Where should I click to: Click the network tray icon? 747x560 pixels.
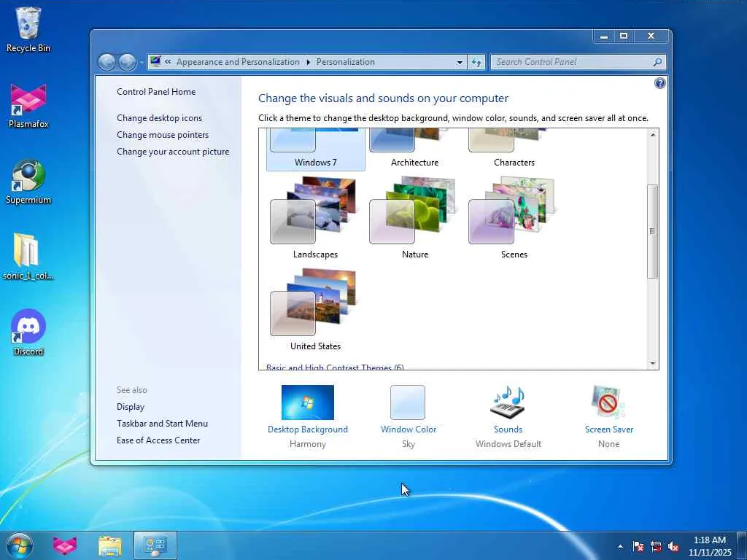656,546
